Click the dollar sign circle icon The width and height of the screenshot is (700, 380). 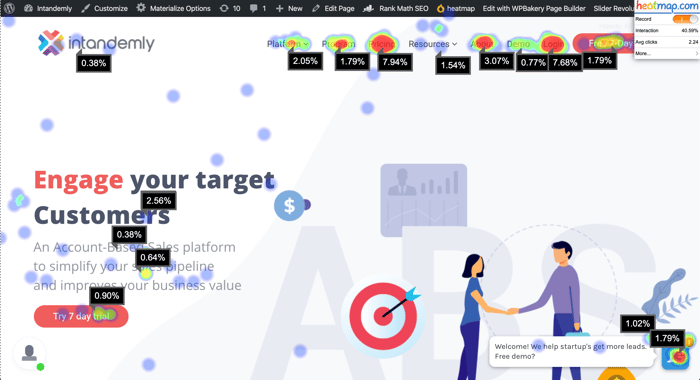[x=289, y=205]
